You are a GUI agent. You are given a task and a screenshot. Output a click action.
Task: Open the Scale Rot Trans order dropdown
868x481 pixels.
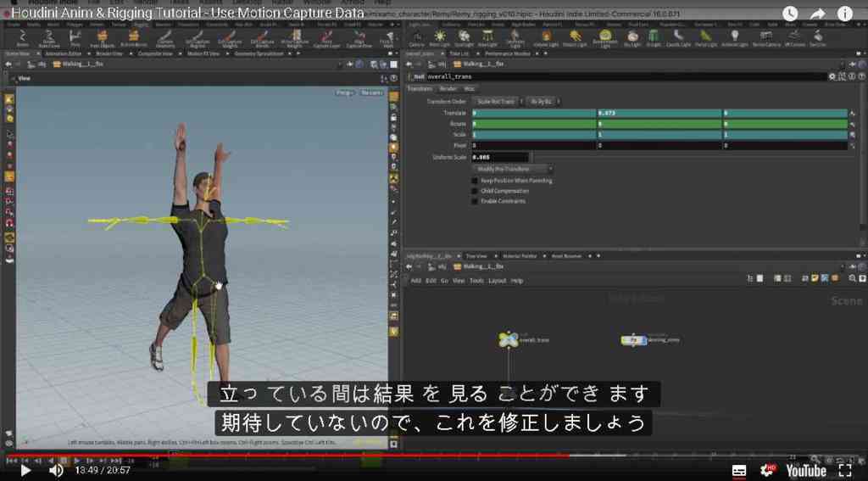click(x=498, y=102)
